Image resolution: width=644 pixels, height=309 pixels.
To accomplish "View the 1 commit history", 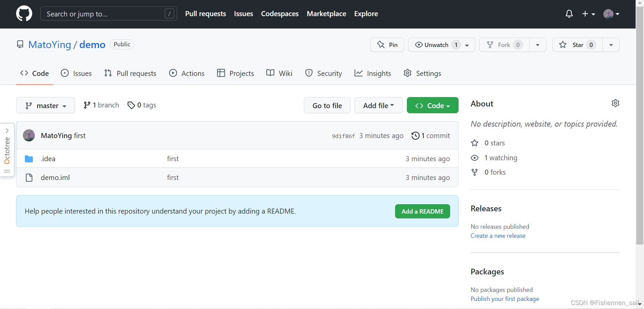I will 431,136.
